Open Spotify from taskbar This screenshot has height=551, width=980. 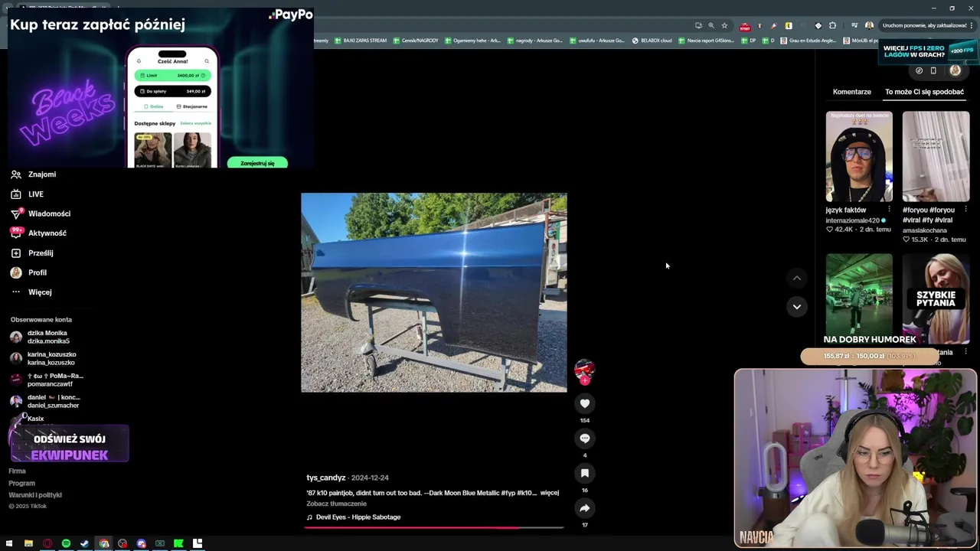pyautogui.click(x=66, y=544)
